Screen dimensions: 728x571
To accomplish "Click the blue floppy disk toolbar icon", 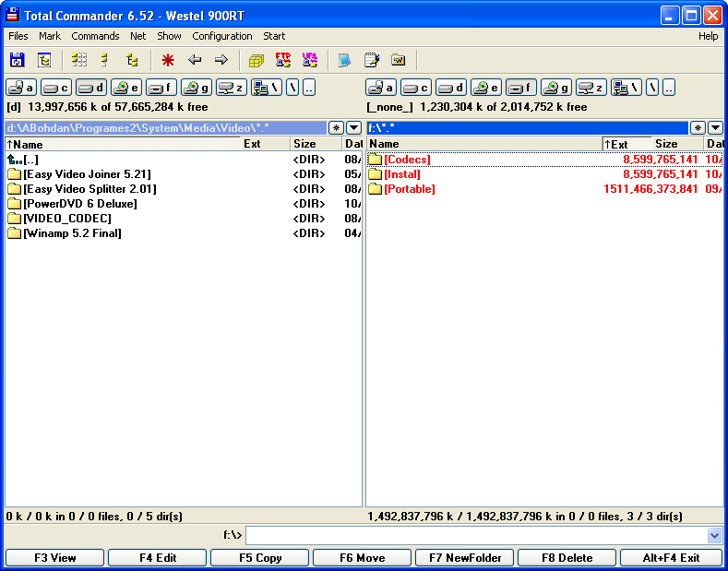I will pyautogui.click(x=17, y=60).
